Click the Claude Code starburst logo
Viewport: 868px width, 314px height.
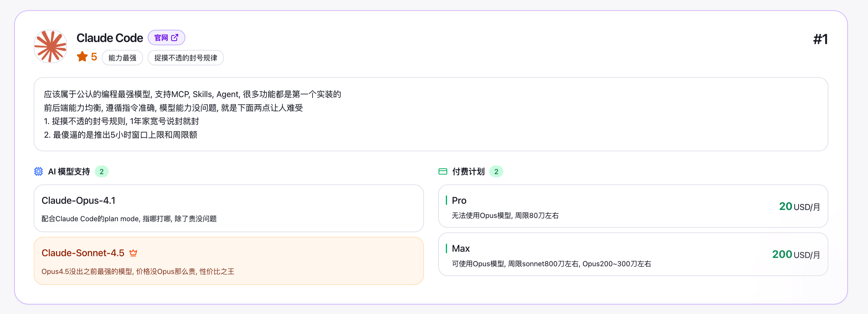coord(50,47)
